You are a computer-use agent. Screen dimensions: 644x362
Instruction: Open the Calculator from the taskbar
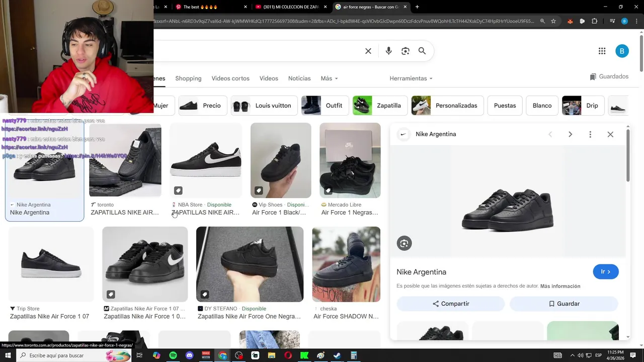click(354, 355)
